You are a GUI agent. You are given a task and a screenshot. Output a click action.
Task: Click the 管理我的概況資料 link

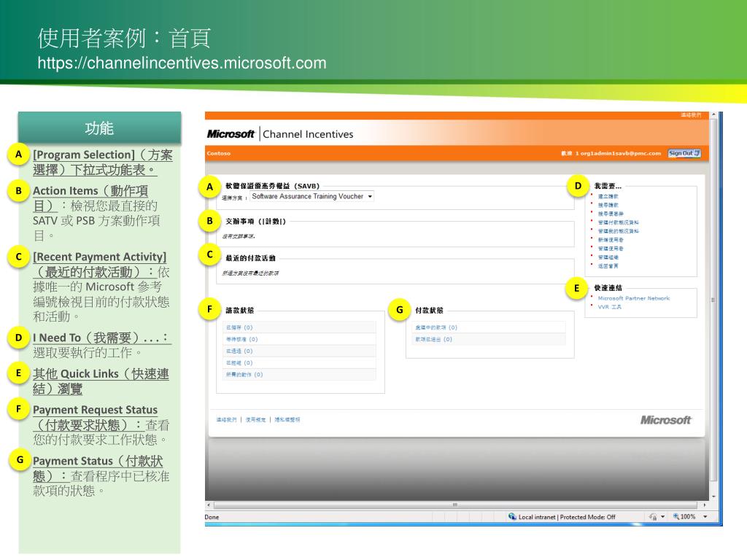tap(619, 231)
